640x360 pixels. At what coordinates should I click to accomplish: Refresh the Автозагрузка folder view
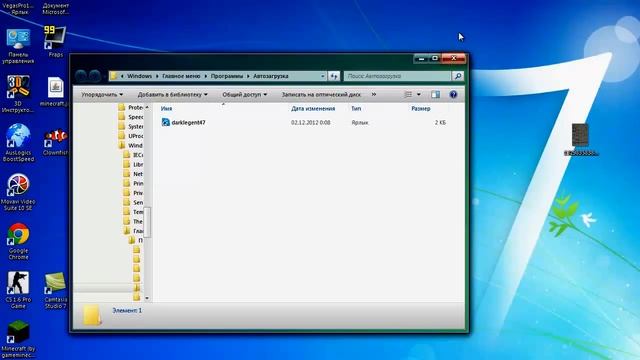point(334,76)
